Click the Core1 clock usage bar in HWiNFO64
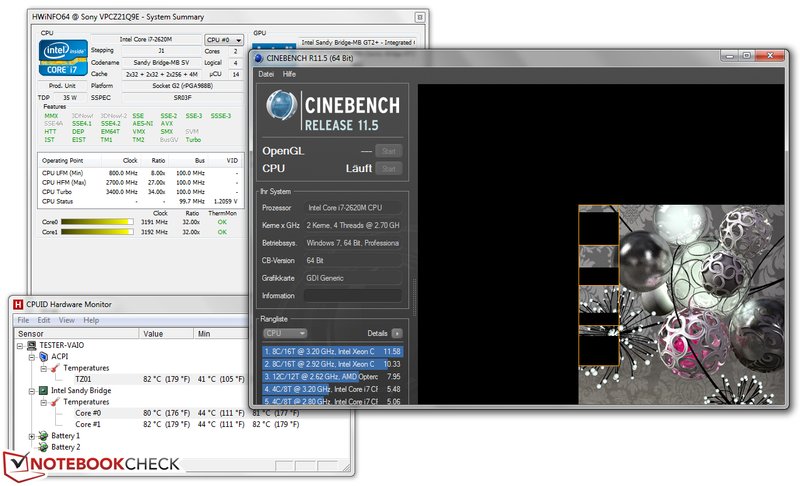The width and height of the screenshot is (800, 486). (97, 232)
